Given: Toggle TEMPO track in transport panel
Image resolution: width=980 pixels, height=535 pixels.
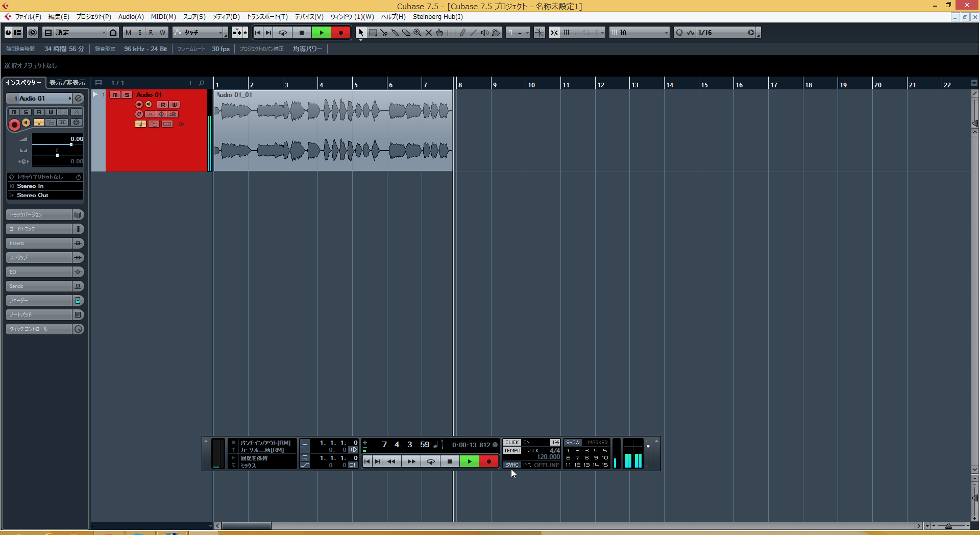Looking at the screenshot, I should tap(512, 451).
